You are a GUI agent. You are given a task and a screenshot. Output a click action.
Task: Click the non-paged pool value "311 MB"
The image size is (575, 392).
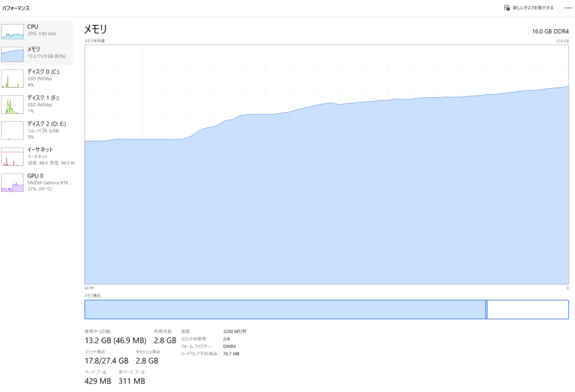click(x=132, y=381)
